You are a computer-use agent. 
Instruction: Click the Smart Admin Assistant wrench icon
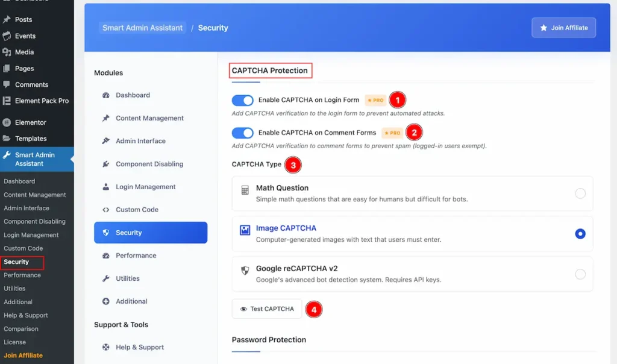click(7, 155)
